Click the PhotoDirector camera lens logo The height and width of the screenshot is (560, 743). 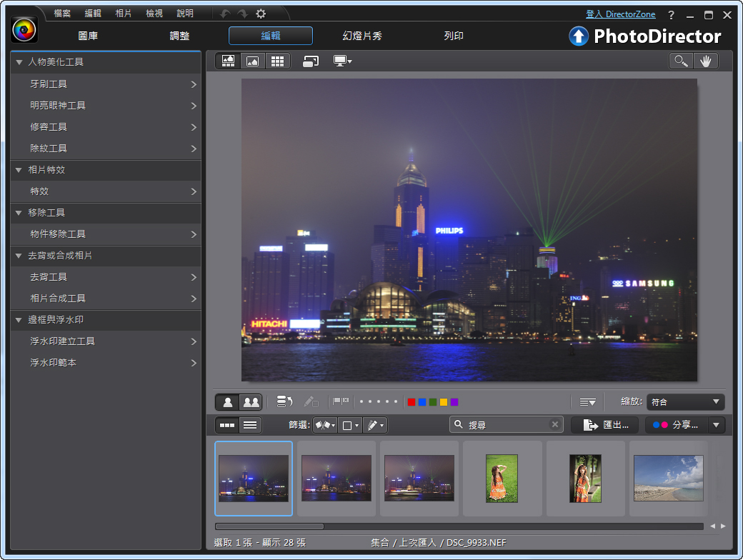tap(24, 30)
